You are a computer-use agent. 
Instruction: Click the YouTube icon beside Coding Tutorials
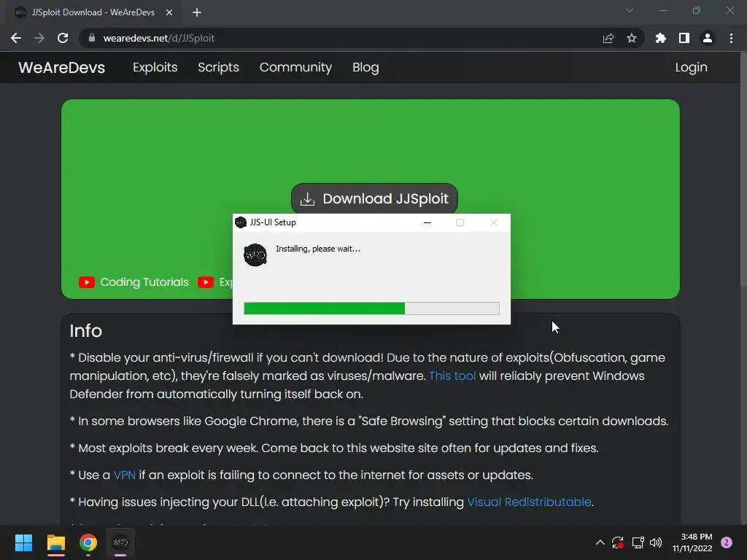[87, 282]
